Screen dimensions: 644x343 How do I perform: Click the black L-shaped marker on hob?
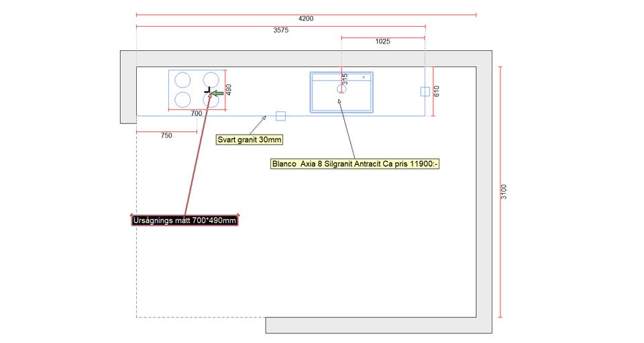tap(207, 90)
